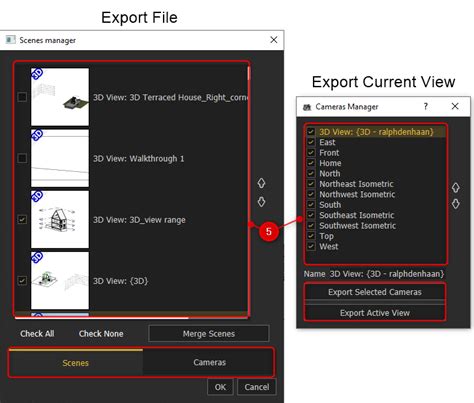Select '3D View: 3D Terraced House_Right_corn' label
Screen dimensions: 474x403
[170, 97]
